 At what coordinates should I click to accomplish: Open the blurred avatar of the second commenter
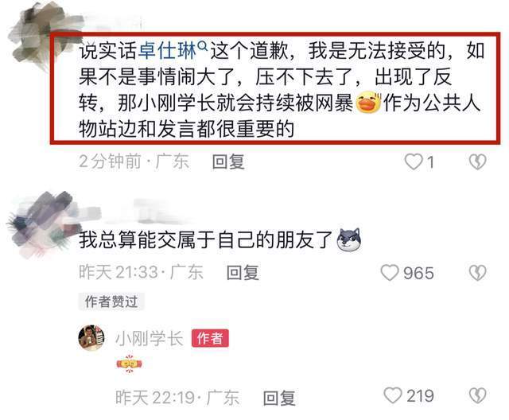tap(41, 224)
